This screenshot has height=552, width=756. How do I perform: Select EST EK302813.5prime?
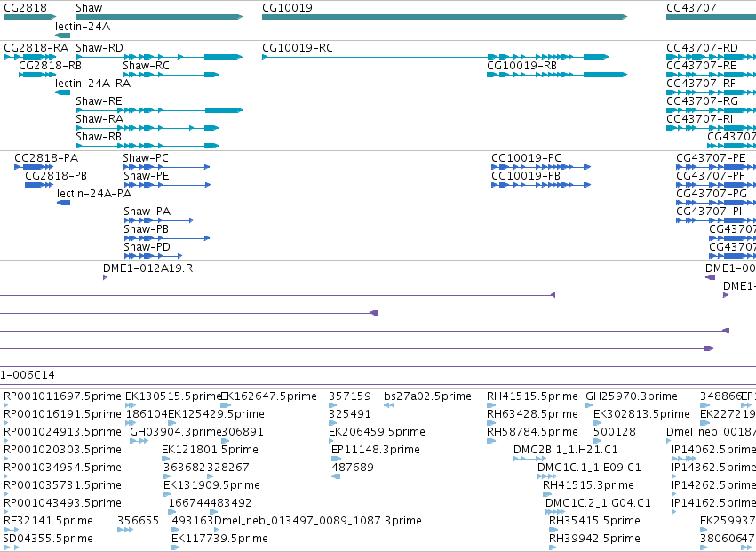point(641,414)
